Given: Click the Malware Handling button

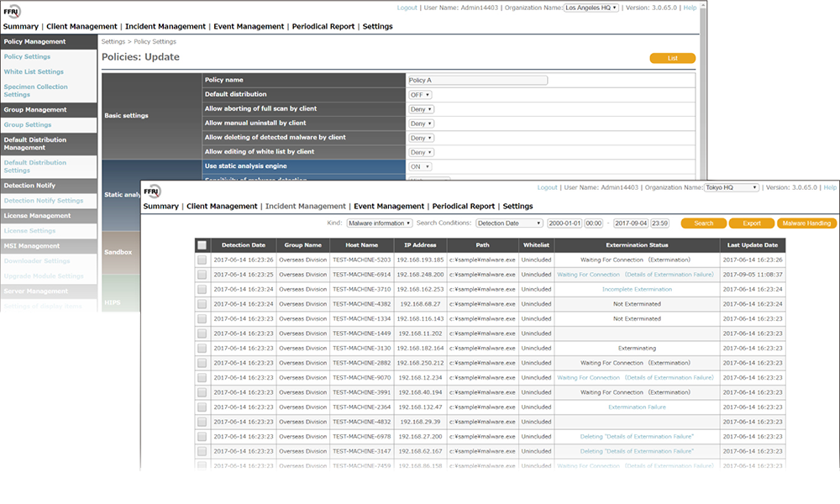Looking at the screenshot, I should (806, 223).
